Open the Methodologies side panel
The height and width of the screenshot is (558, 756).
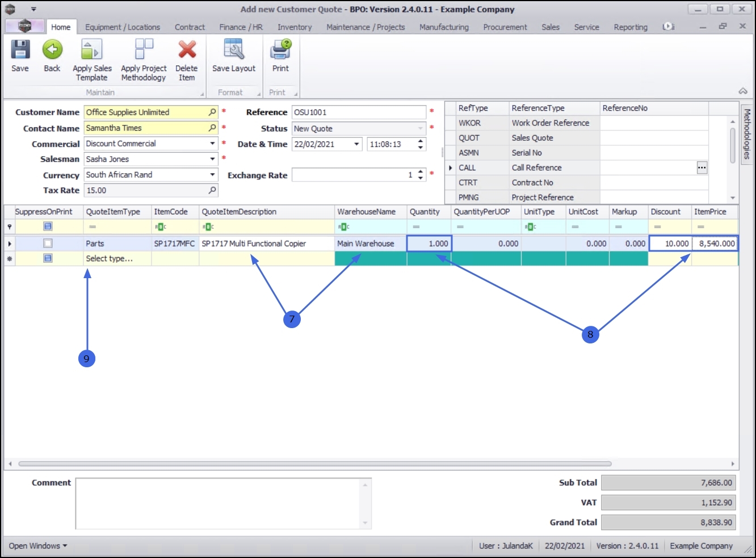pos(747,134)
